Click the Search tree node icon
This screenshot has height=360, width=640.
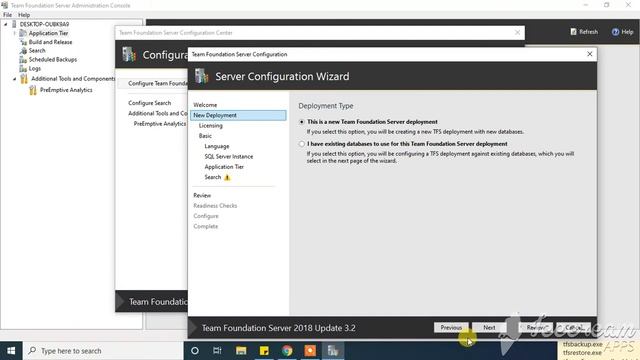(x=23, y=51)
